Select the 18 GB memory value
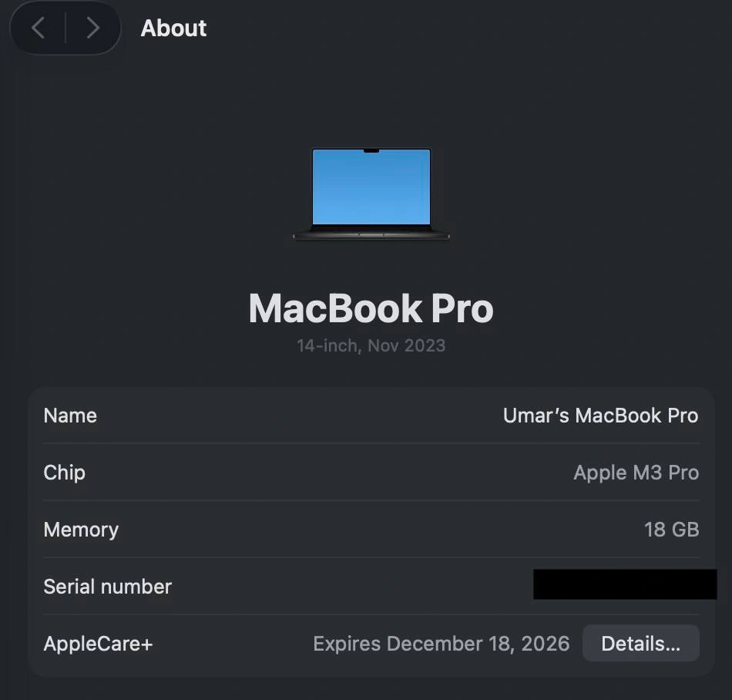Screen dimensions: 732x700 coord(671,530)
